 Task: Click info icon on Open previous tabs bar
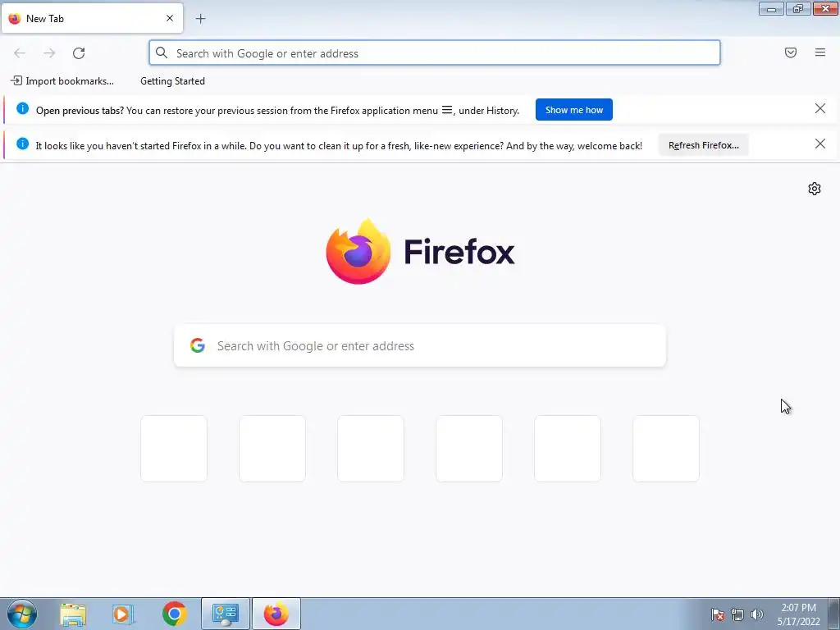pos(22,109)
